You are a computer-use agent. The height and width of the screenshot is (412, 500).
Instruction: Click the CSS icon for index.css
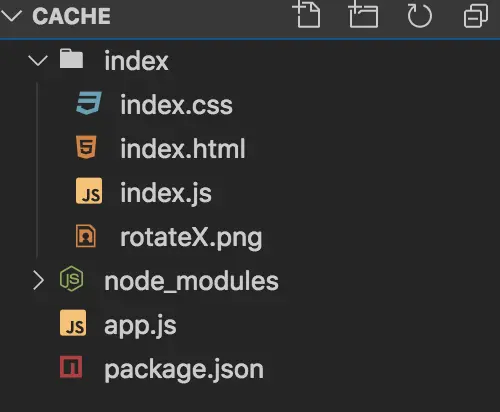pos(89,103)
